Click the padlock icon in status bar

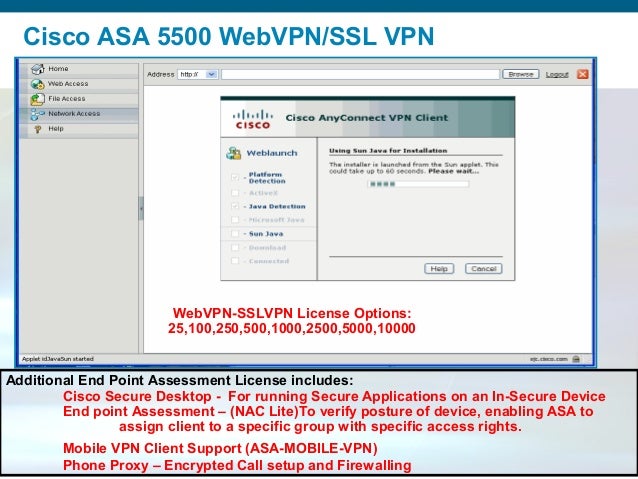(576, 359)
